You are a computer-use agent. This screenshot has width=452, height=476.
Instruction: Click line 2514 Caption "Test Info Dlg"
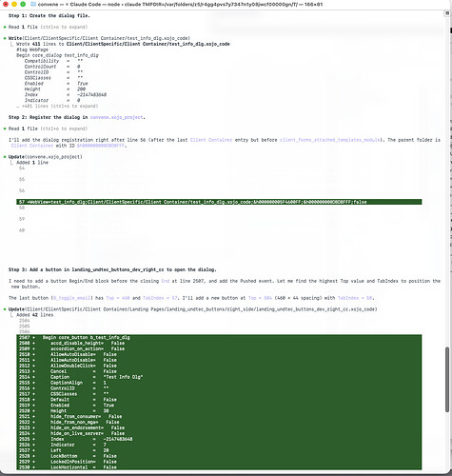[x=219, y=377]
